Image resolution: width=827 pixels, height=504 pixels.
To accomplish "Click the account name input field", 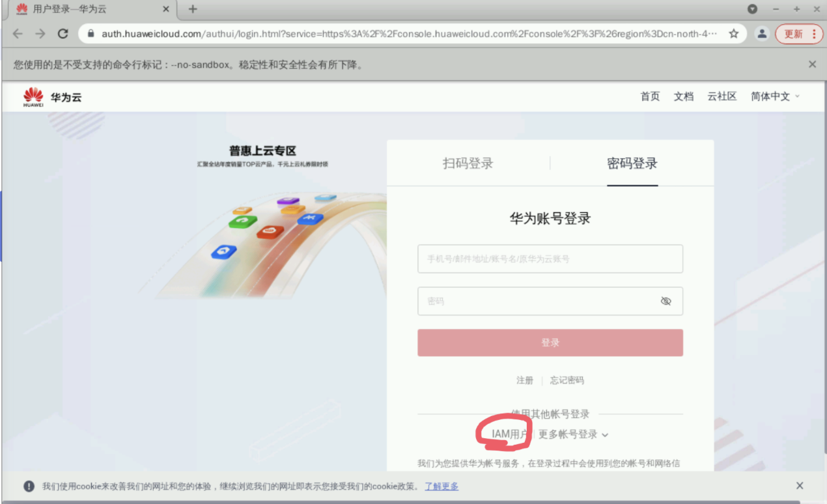I will [x=550, y=259].
